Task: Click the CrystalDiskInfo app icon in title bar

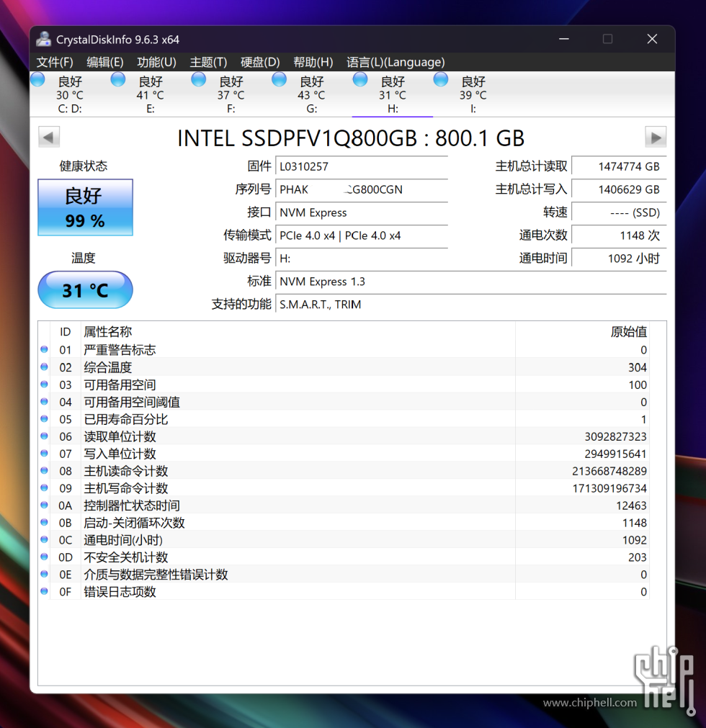Action: [x=44, y=40]
